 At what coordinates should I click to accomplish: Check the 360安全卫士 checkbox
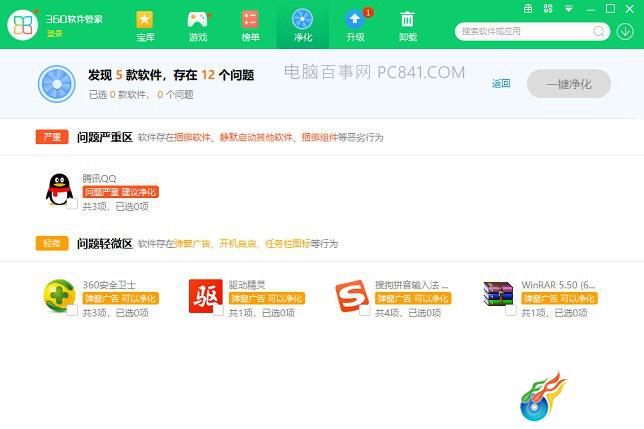pos(72,310)
